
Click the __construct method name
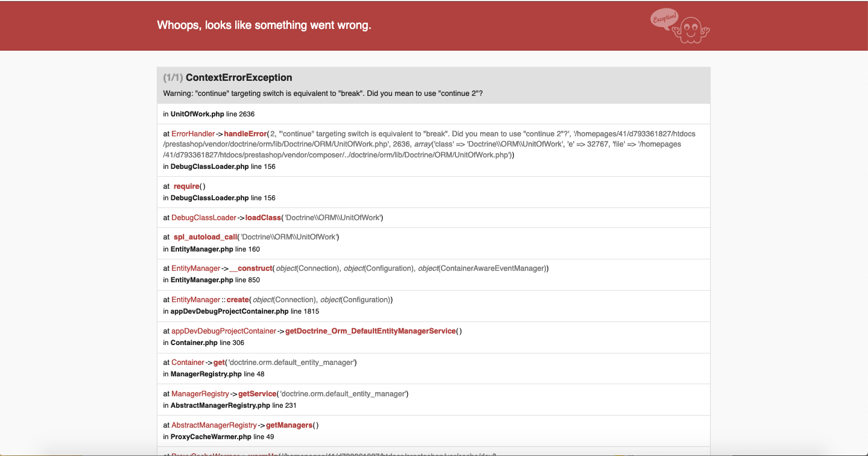[x=252, y=268]
